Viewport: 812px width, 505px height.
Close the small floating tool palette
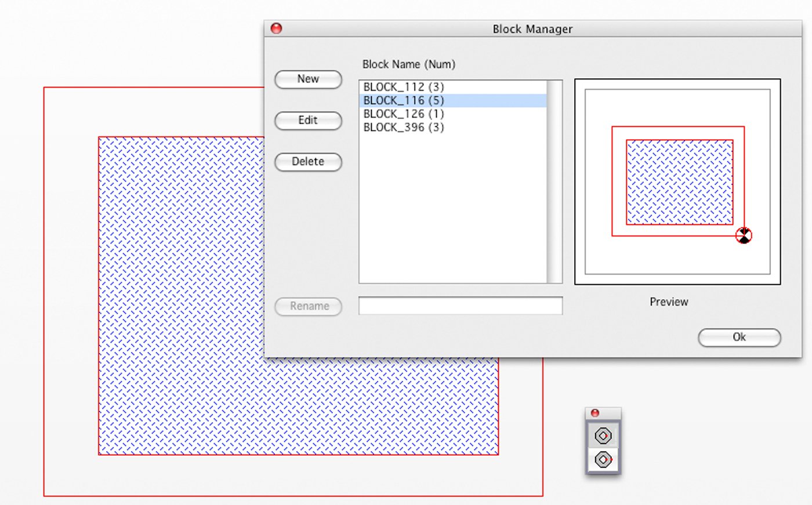pyautogui.click(x=594, y=413)
